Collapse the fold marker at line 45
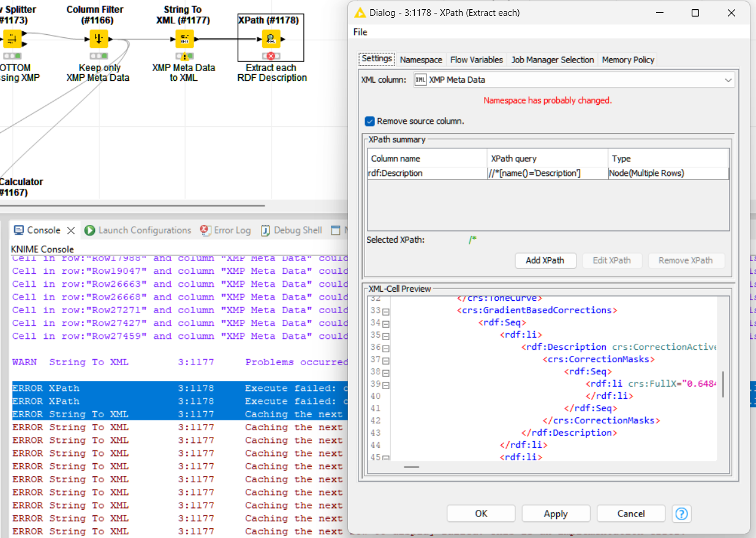This screenshot has width=756, height=538. [x=387, y=457]
